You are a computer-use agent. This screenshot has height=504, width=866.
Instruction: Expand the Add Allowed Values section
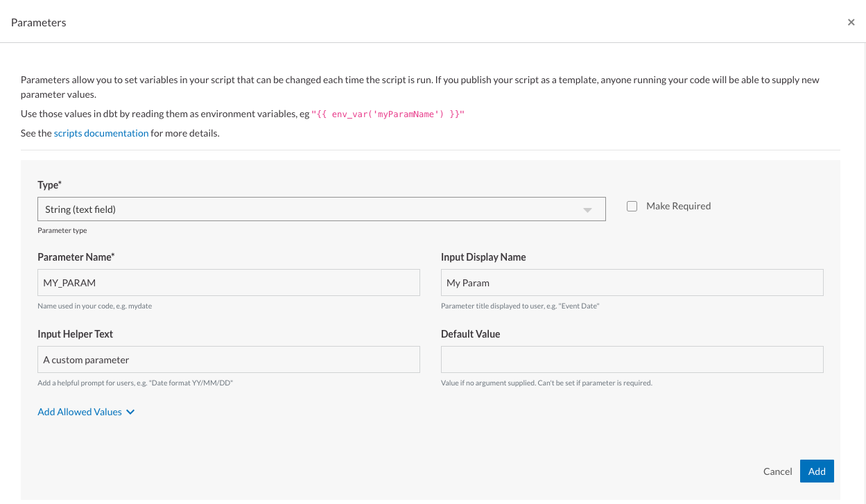pyautogui.click(x=79, y=411)
